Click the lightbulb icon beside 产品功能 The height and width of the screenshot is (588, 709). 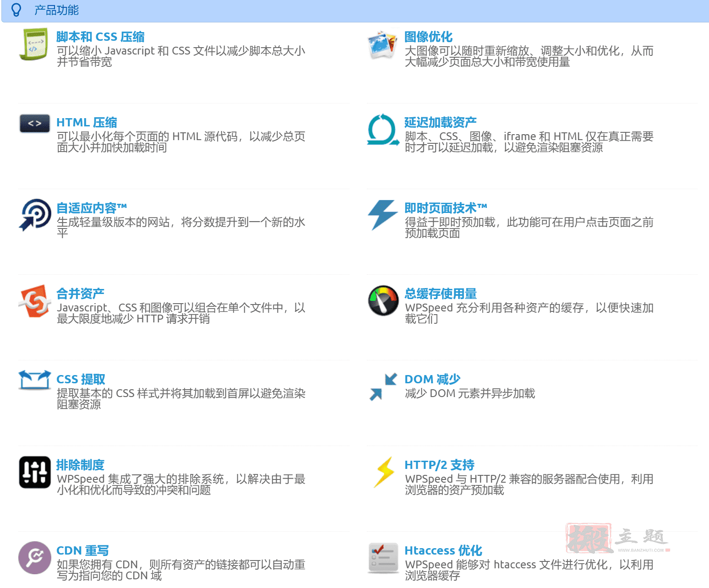click(x=16, y=10)
